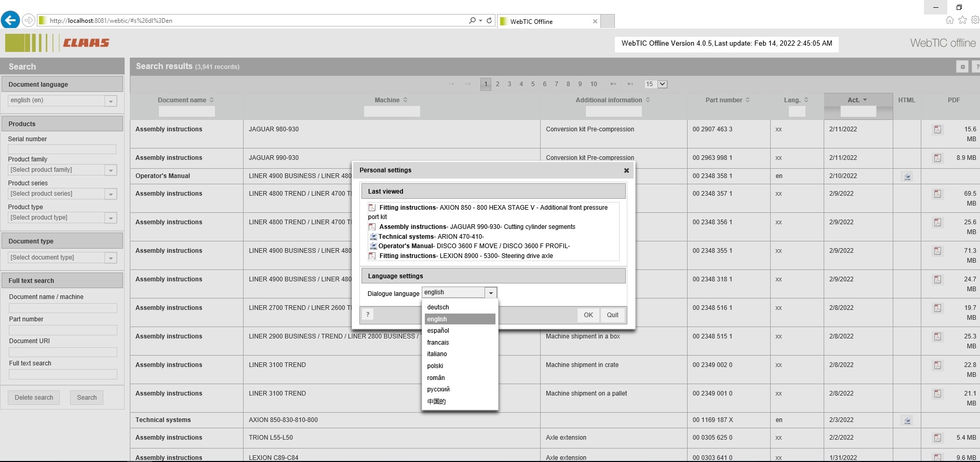Open PDF icon for part 00 2348 515 1
The height and width of the screenshot is (462, 980).
(937, 336)
